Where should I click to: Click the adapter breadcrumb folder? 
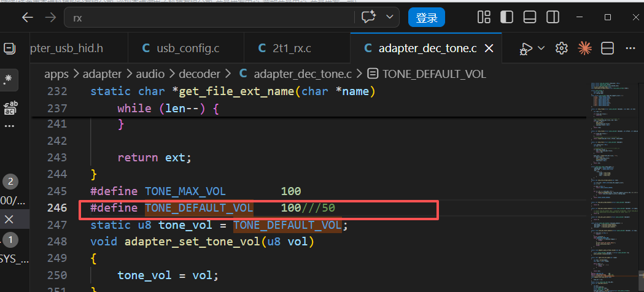pos(103,74)
